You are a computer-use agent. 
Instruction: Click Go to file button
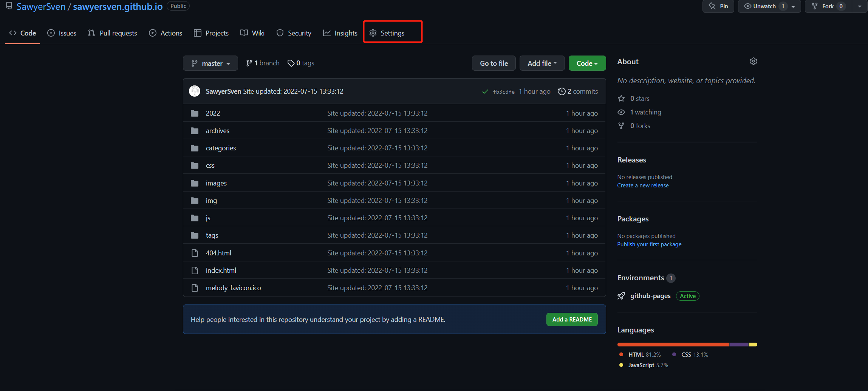coord(494,63)
